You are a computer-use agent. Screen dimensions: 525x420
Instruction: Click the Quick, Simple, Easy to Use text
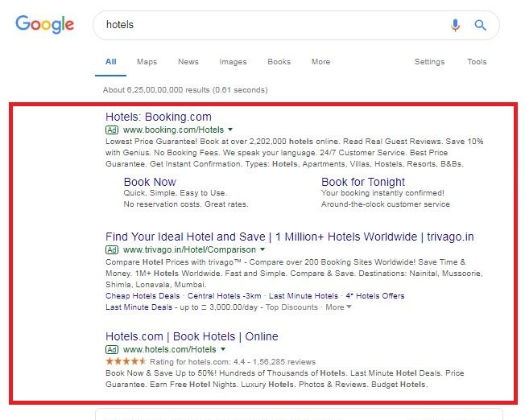point(176,193)
